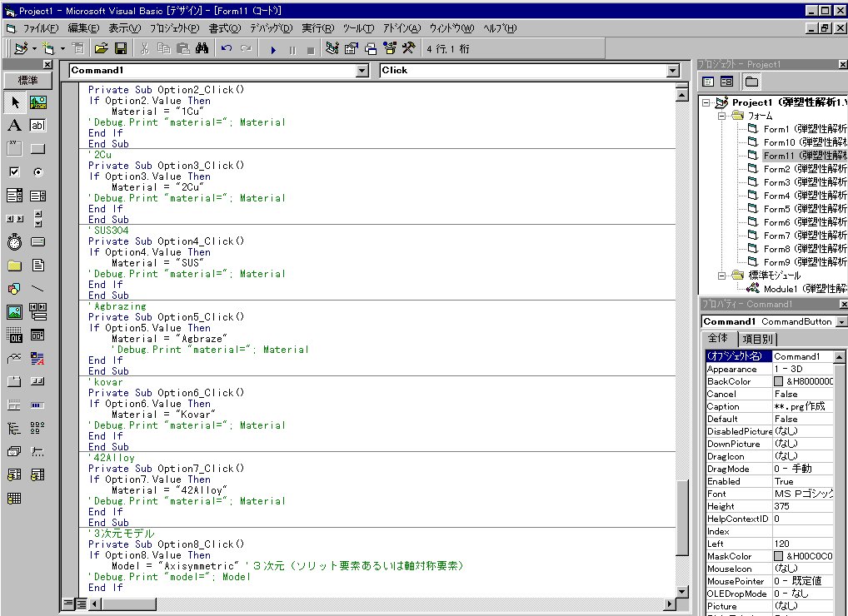Open Project Explorer toolbar icon

click(332, 48)
